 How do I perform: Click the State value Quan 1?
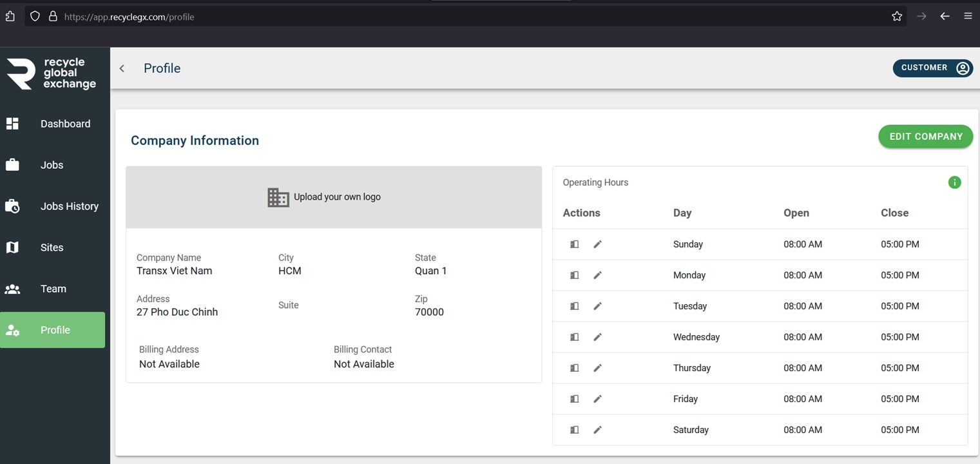431,271
